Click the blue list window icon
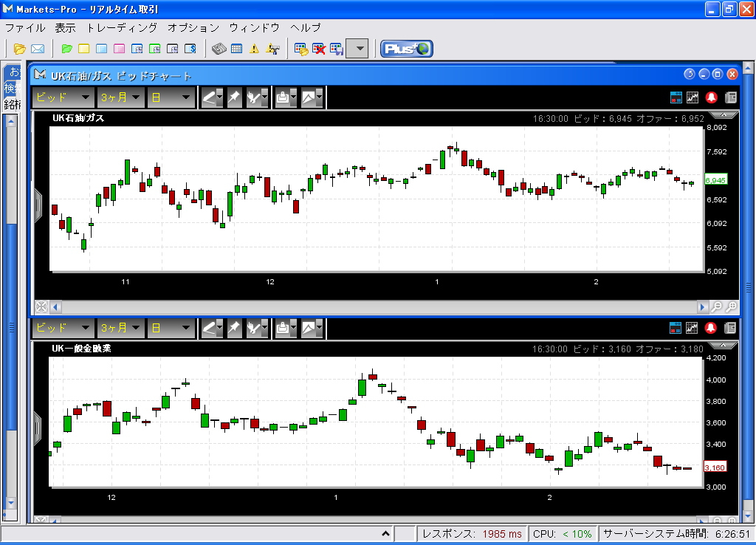 pyautogui.click(x=101, y=49)
